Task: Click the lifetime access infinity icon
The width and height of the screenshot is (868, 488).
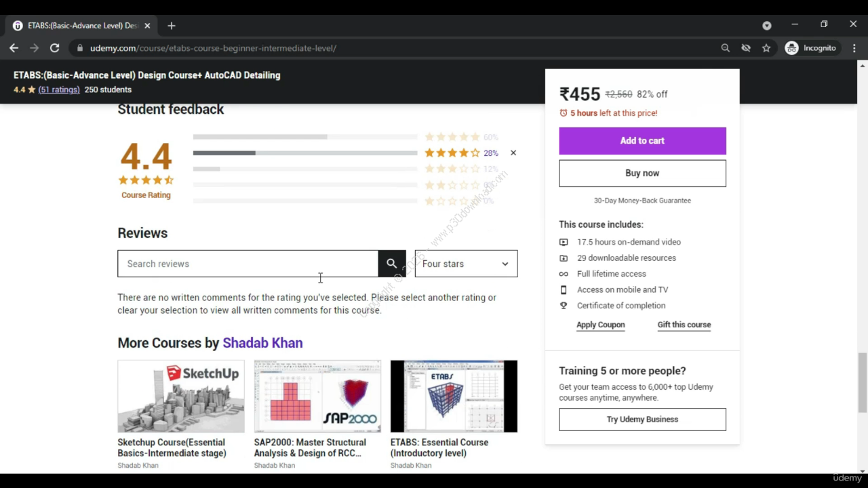Action: point(564,274)
